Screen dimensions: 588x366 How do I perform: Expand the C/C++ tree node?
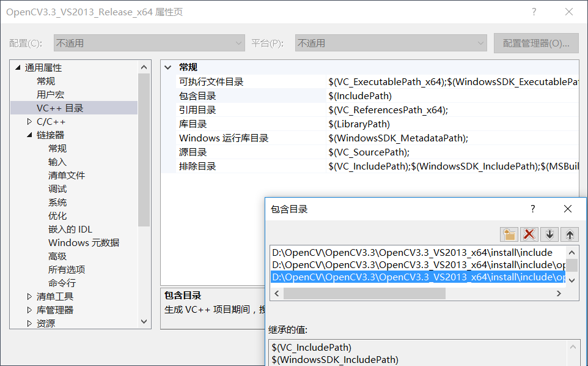pos(29,122)
